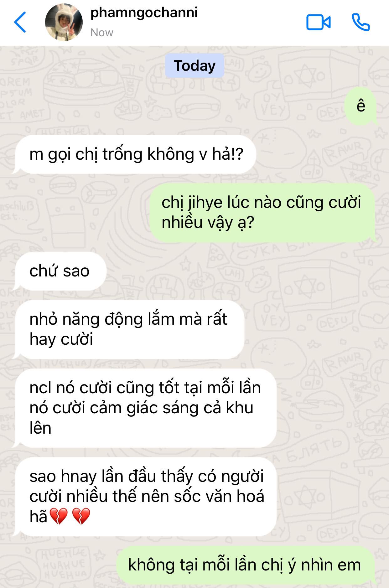Tap the Now status text
This screenshot has width=389, height=588.
tap(102, 33)
